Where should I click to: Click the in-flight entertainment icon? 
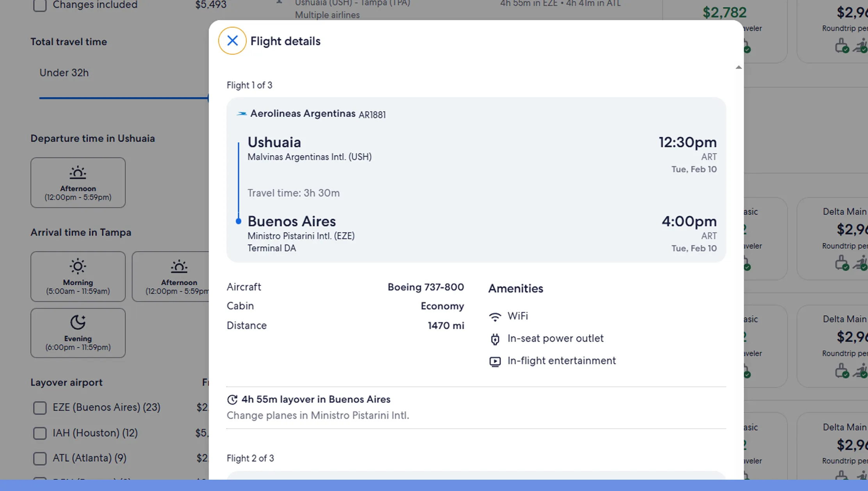coord(495,361)
